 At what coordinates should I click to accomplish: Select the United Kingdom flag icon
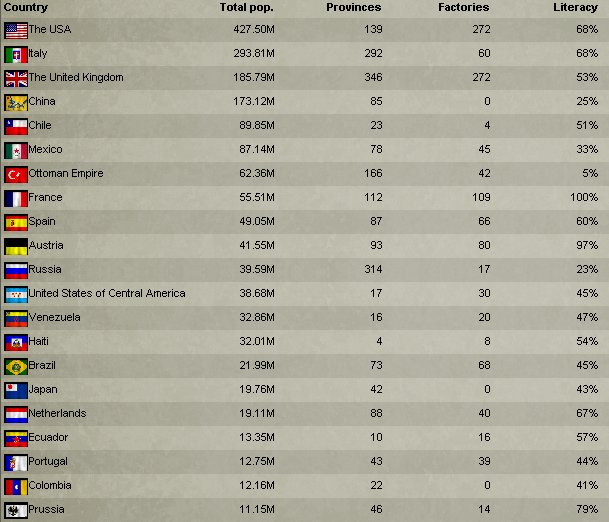[15, 78]
